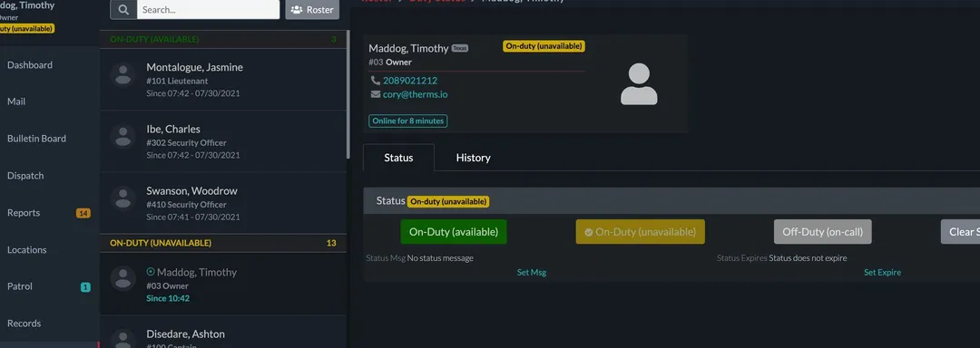Select Swanson, Woodrow's avatar icon
The width and height of the screenshot is (980, 348).
123,198
